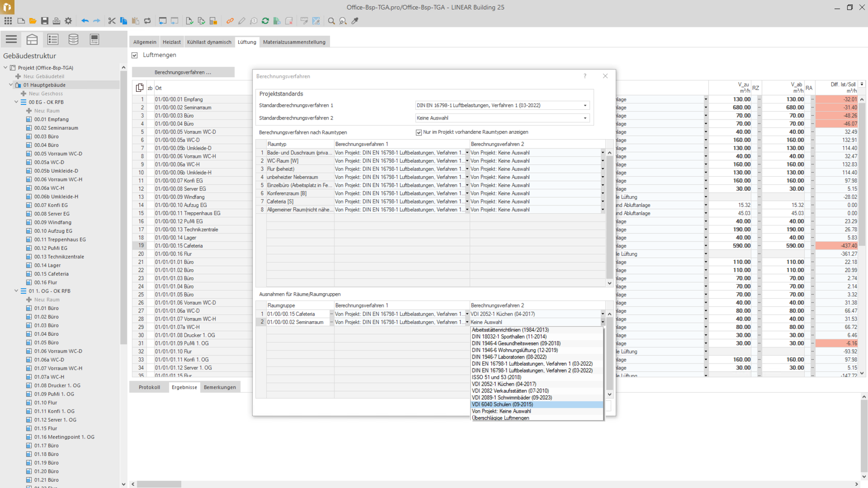Save the project with the floppy icon

click(x=44, y=21)
